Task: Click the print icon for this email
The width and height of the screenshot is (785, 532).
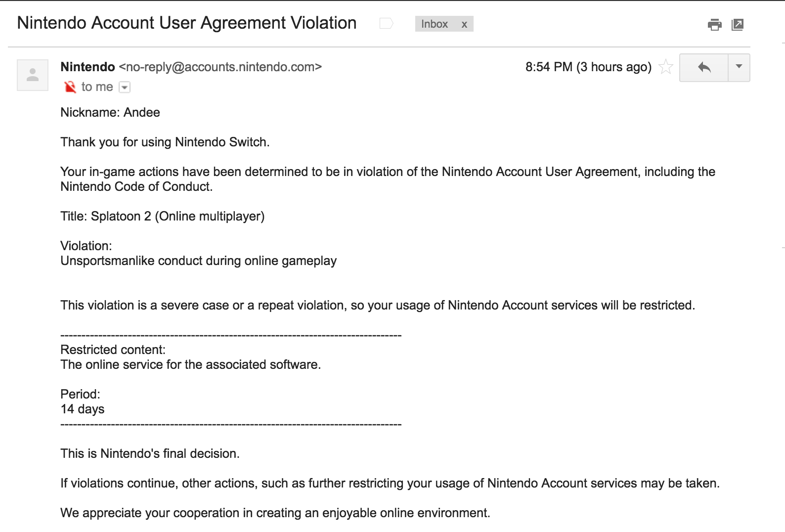Action: tap(714, 24)
